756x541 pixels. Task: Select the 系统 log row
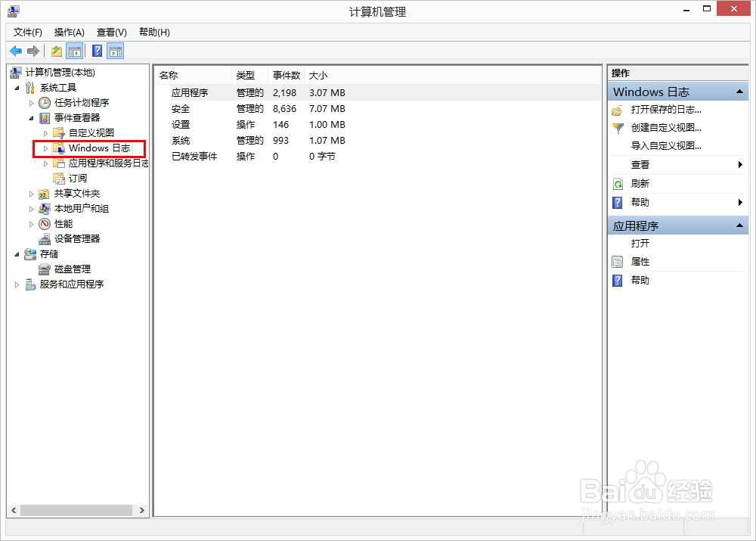pos(377,141)
